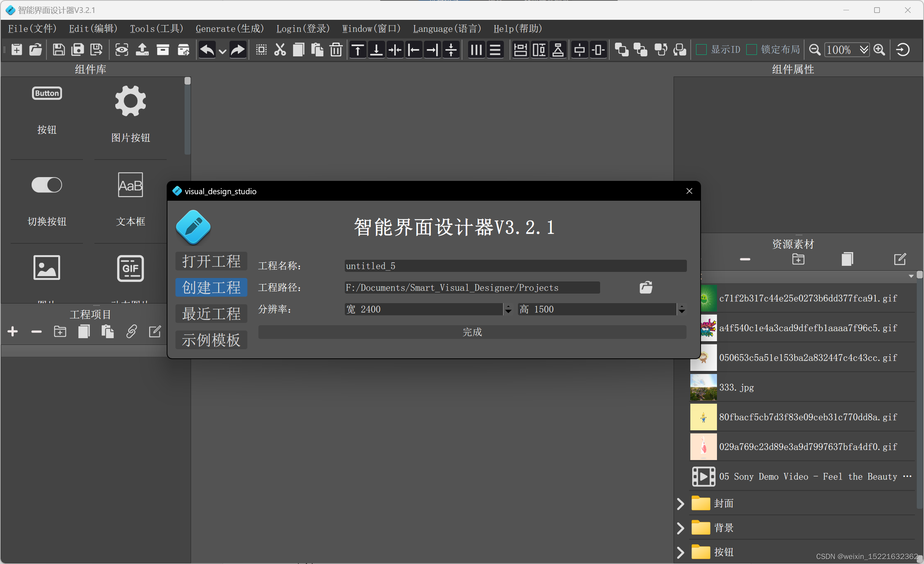Open the 100% zoom level dropdown

864,50
